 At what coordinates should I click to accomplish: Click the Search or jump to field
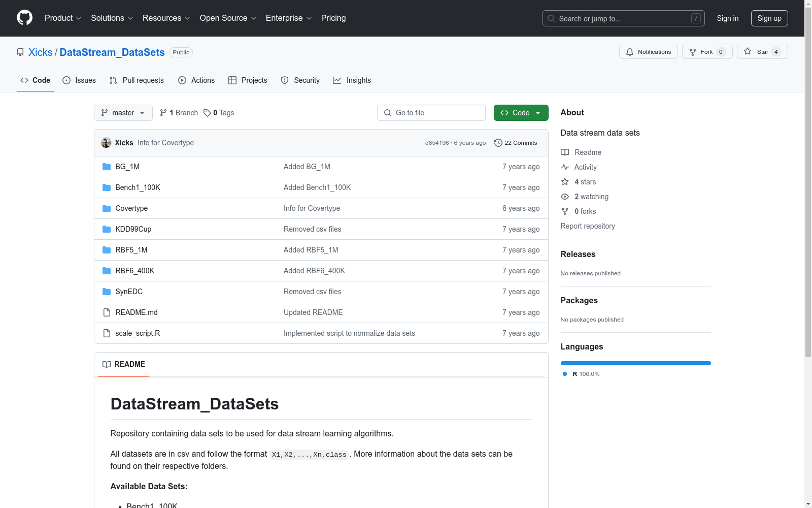624,18
